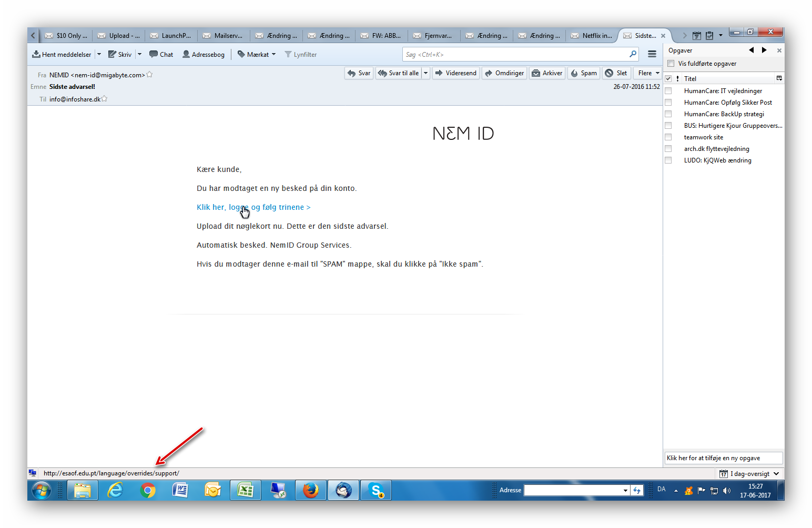This screenshot has height=528, width=812.
Task: Sort tasks by priority exclamation column
Action: tap(677, 78)
